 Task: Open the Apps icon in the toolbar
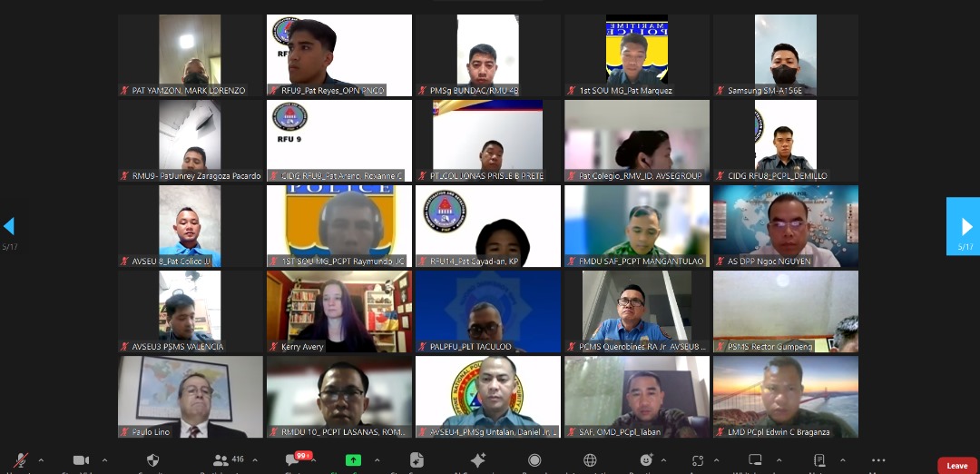point(698,460)
